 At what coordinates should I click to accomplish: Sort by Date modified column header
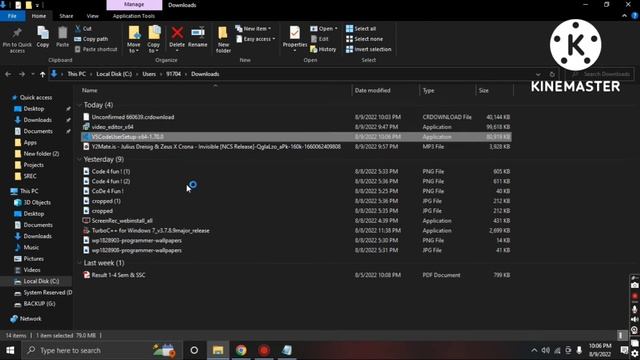(x=372, y=90)
